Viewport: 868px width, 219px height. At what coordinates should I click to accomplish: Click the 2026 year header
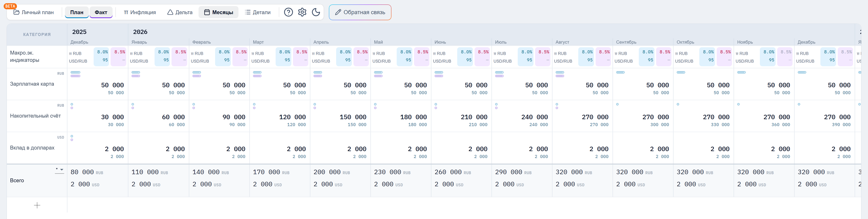[x=140, y=32]
